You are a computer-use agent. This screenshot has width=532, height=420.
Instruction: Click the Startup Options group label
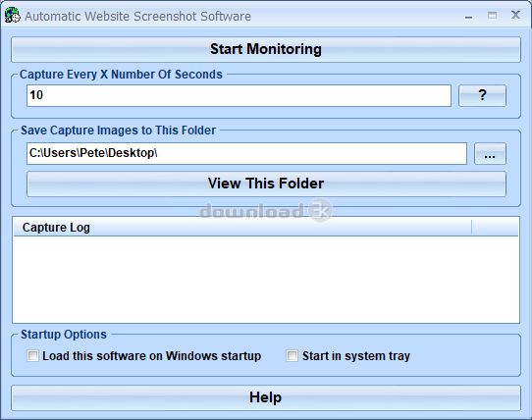tap(64, 335)
